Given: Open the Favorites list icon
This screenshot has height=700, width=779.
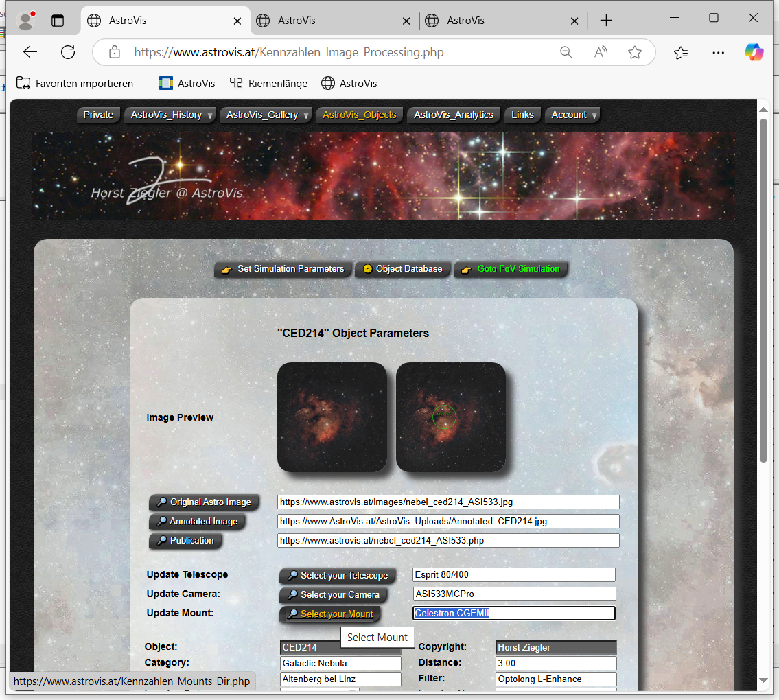Looking at the screenshot, I should click(681, 52).
